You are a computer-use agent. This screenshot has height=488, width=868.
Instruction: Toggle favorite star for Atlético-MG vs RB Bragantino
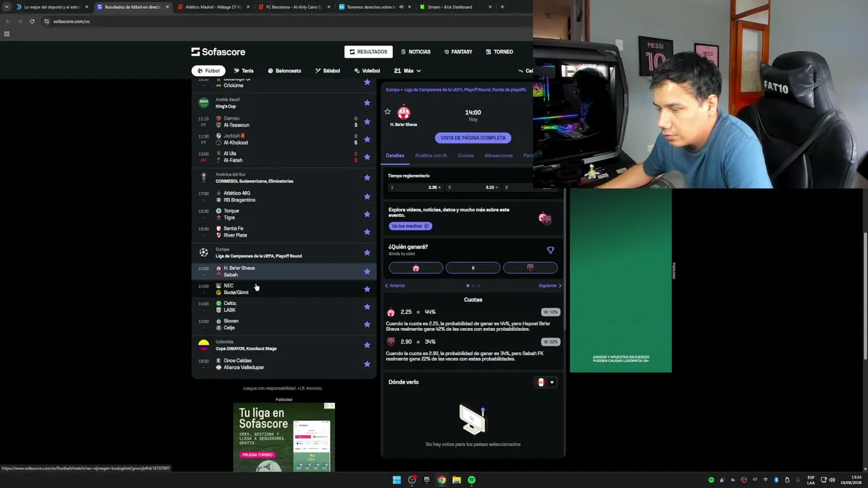tap(367, 197)
